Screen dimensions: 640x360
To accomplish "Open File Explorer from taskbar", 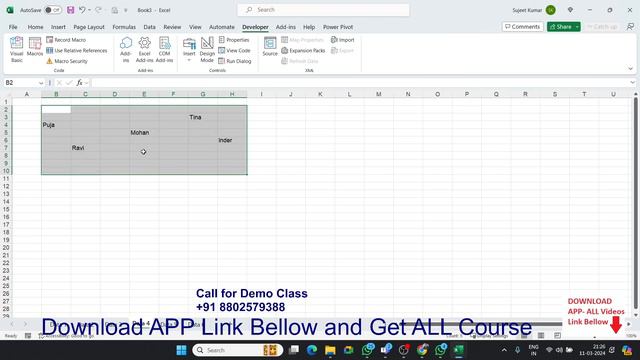I will (330, 350).
